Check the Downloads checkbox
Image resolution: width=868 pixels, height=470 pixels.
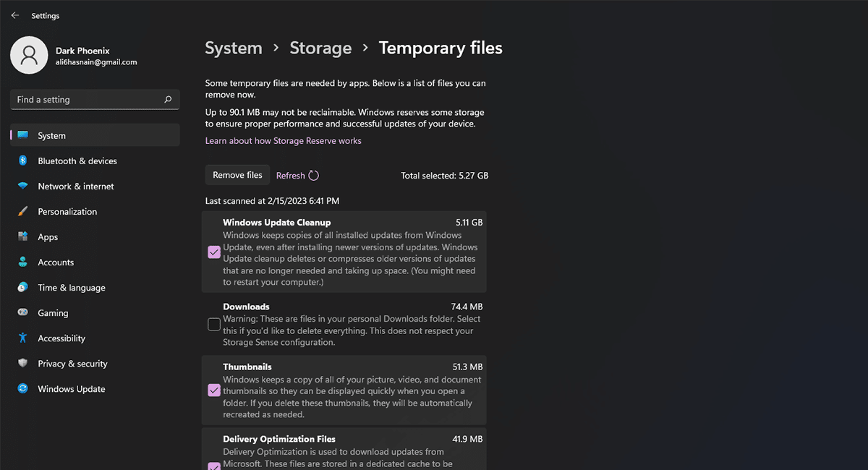coord(214,325)
